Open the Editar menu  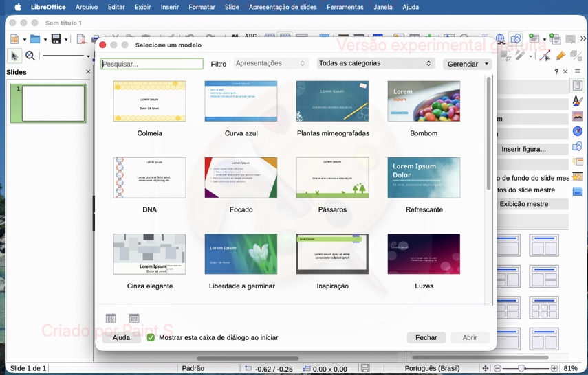coord(116,7)
